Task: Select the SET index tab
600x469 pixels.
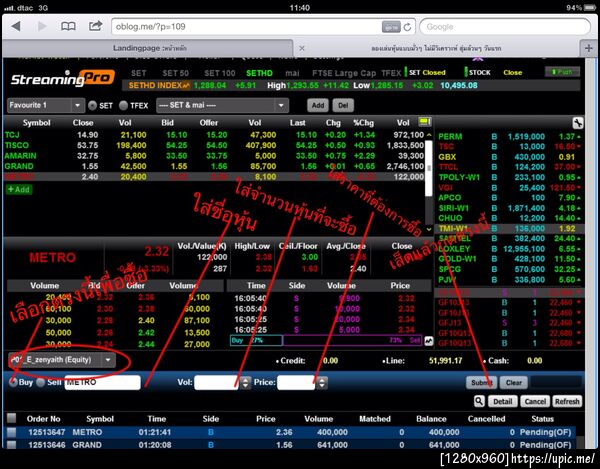Action: coord(138,73)
